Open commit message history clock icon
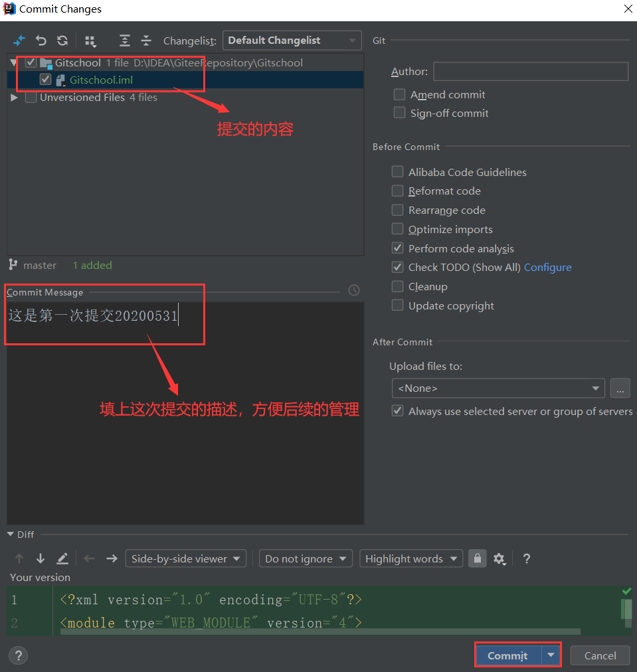This screenshot has width=637, height=672. point(354,291)
